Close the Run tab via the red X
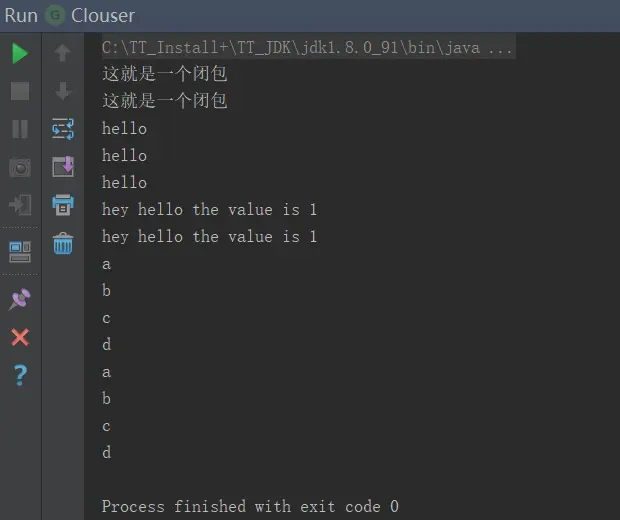The width and height of the screenshot is (620, 520). [20, 337]
